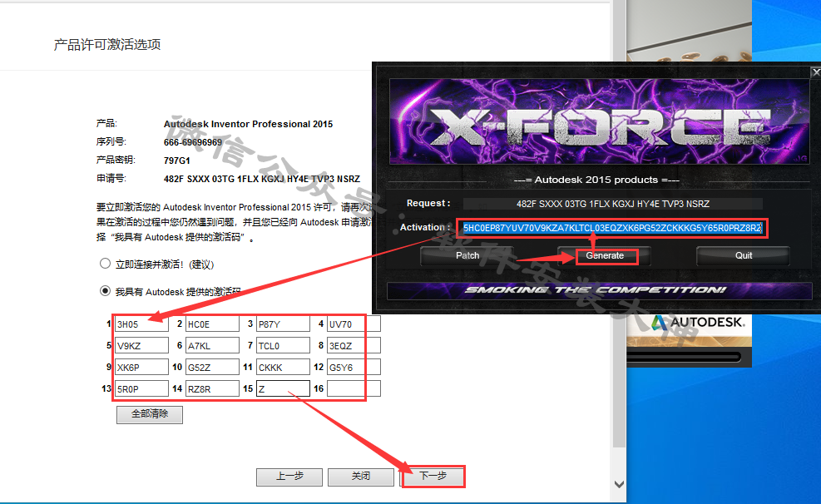Click the loading progress bar in Autodesk splash
The width and height of the screenshot is (821, 504).
coord(684,357)
